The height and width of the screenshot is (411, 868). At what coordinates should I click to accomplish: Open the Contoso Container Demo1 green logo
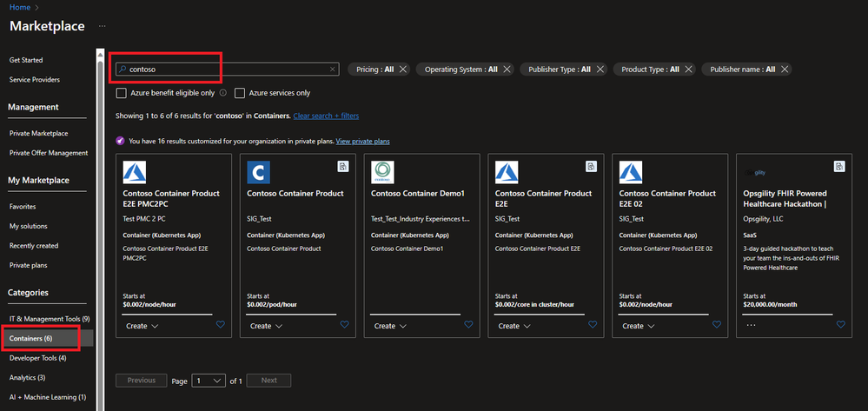pyautogui.click(x=382, y=172)
